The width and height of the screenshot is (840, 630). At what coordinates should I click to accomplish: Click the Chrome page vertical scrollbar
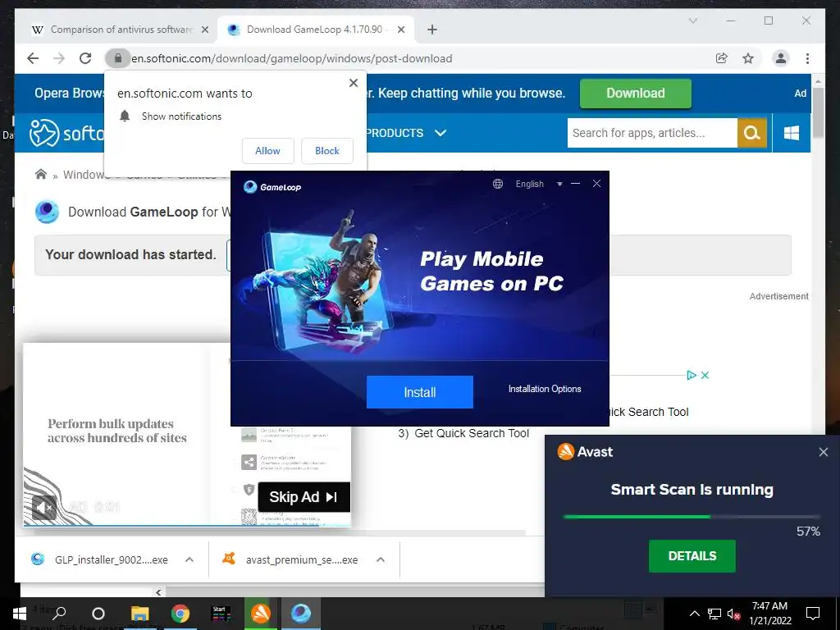tap(818, 112)
